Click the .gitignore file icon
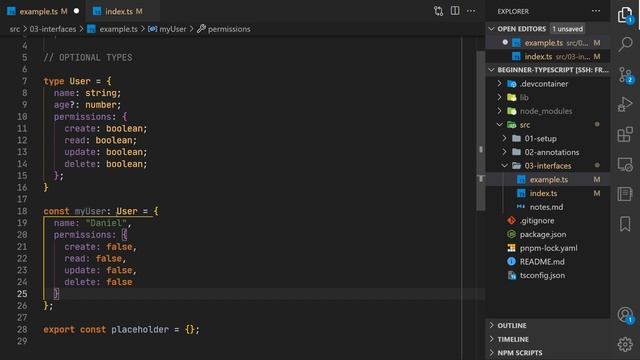This screenshot has height=360, width=640. [511, 220]
